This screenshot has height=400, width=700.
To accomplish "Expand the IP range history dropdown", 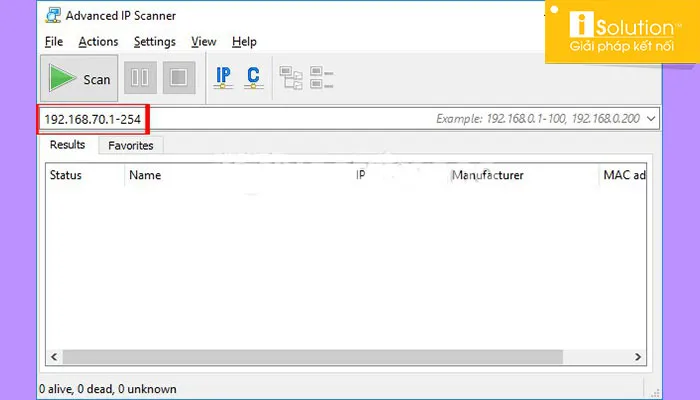I will click(x=651, y=119).
